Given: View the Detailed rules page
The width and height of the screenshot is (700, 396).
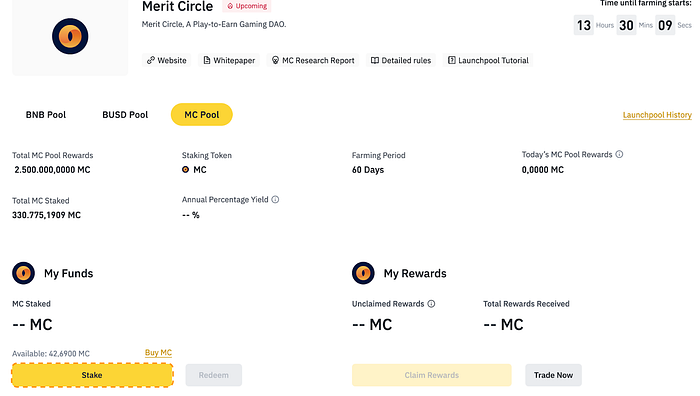Looking at the screenshot, I should coord(401,60).
